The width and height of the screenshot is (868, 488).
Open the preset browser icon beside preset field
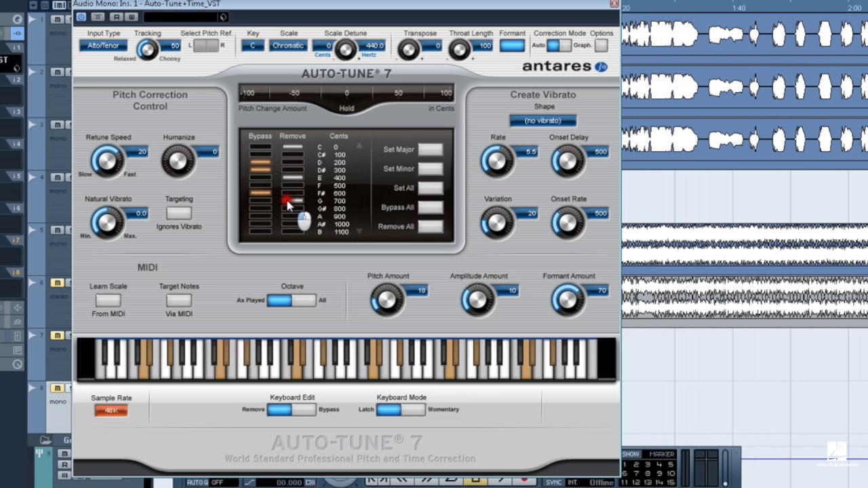tap(223, 17)
